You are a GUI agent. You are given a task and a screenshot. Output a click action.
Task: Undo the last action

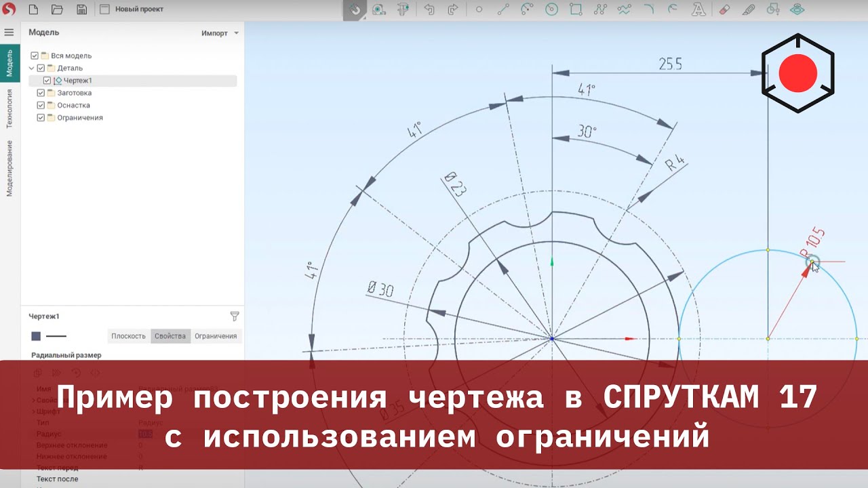click(x=429, y=9)
